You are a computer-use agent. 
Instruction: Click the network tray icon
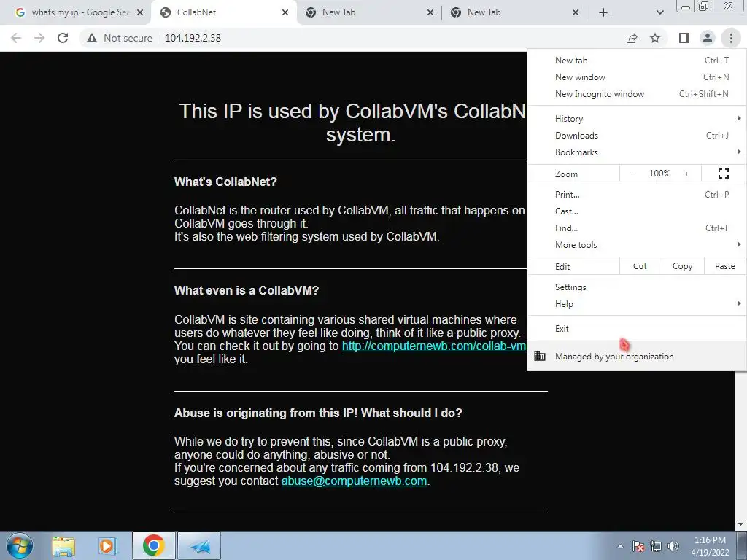pos(656,546)
